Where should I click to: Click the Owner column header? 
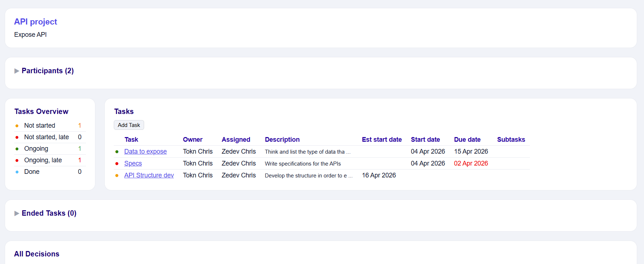(x=193, y=140)
